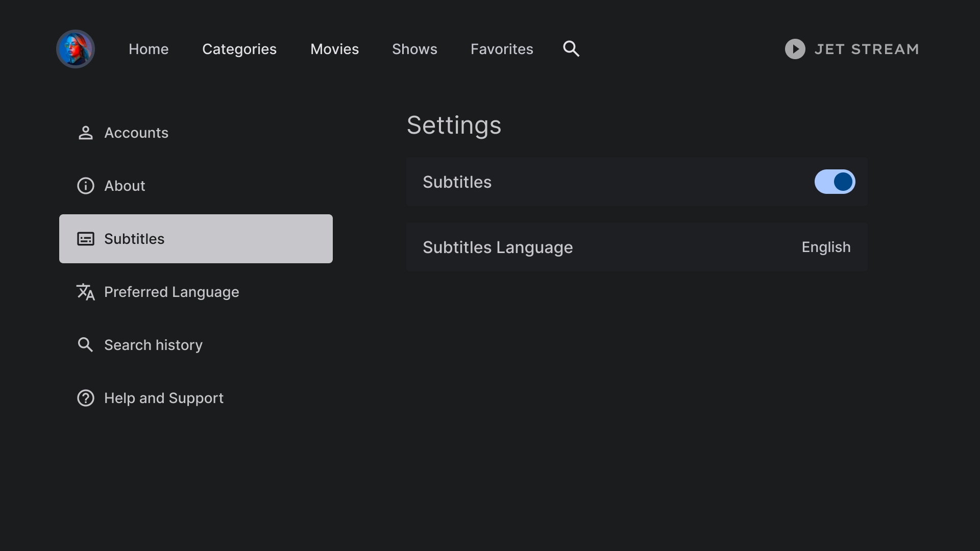Click the Accounts sidebar icon
This screenshot has height=551, width=980.
click(85, 133)
